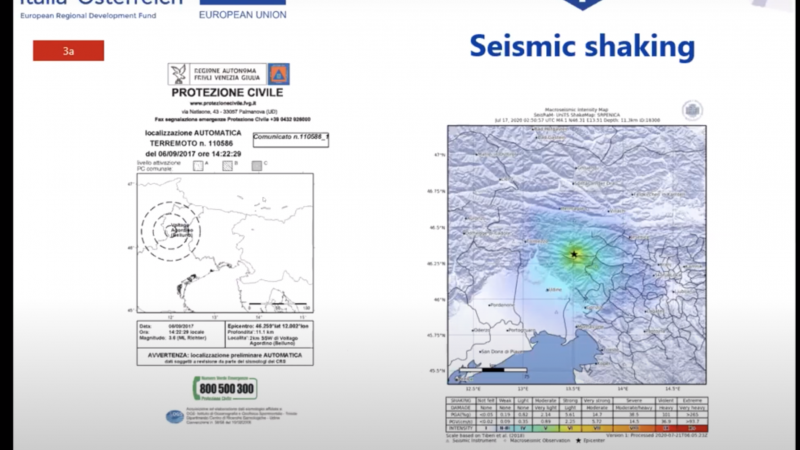Click the Macroseismic Intensity Map title
This screenshot has width=800, height=450.
(577, 110)
